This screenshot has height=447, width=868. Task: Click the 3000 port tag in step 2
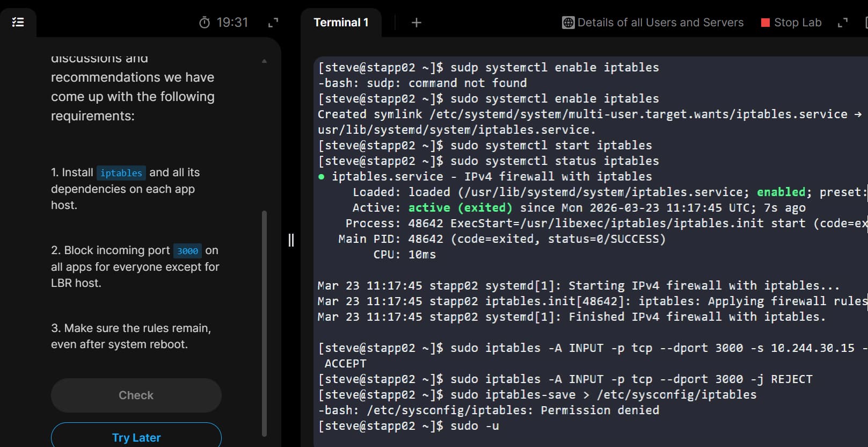[187, 251]
